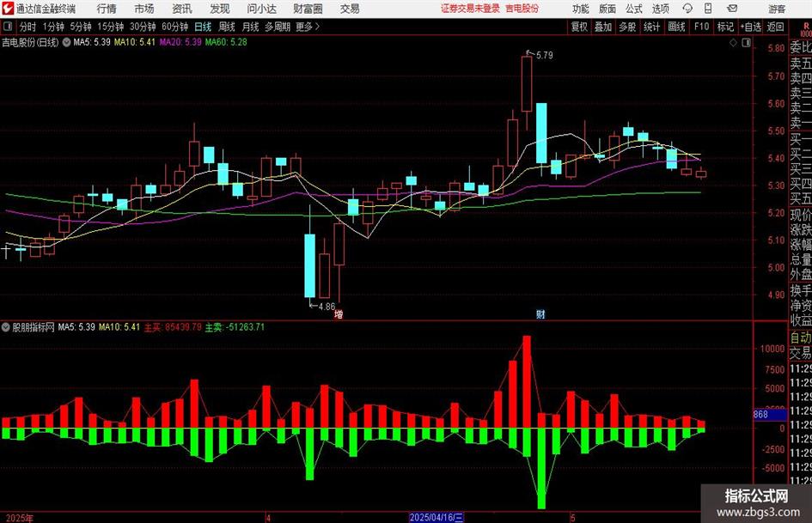Click the 标记 button

(x=725, y=27)
